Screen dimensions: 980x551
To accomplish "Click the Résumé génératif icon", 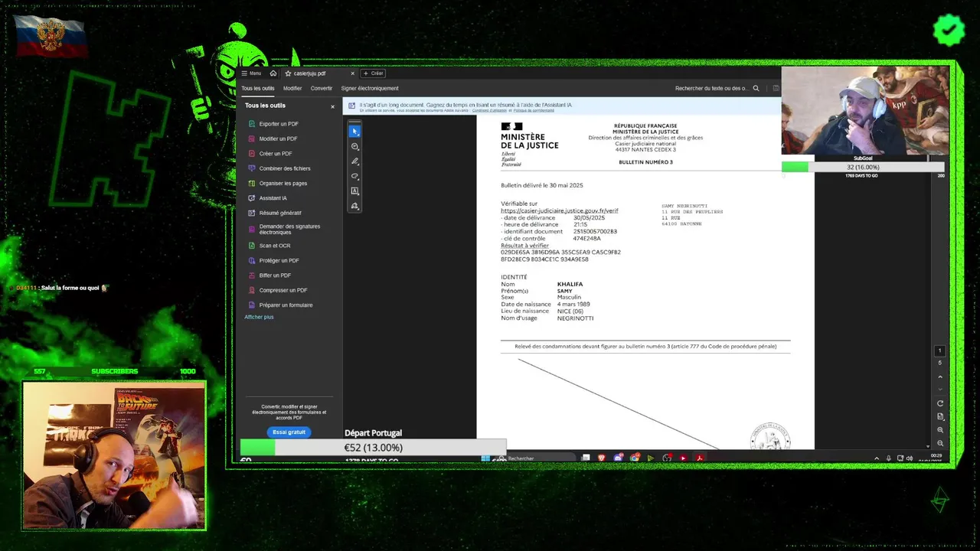I will [x=252, y=213].
